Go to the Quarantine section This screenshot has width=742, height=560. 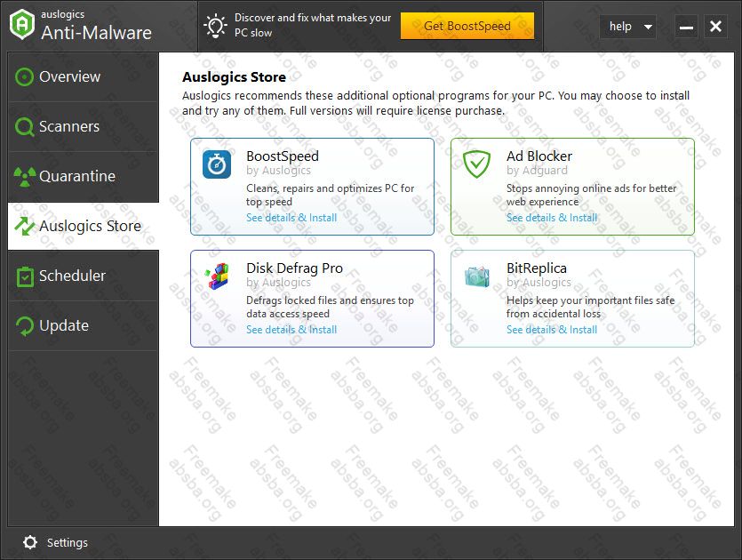[84, 177]
